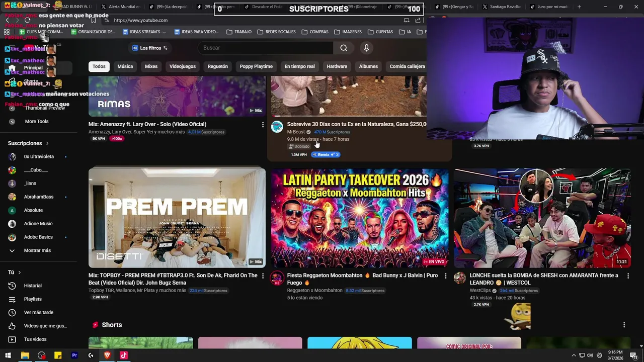Open the TikTok taskbar icon
The image size is (644, 362).
click(x=124, y=355)
